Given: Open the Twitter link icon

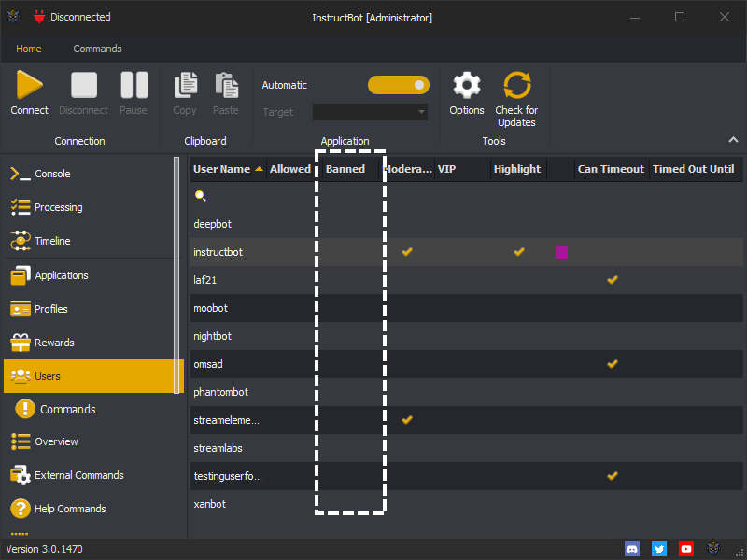Looking at the screenshot, I should 659,549.
